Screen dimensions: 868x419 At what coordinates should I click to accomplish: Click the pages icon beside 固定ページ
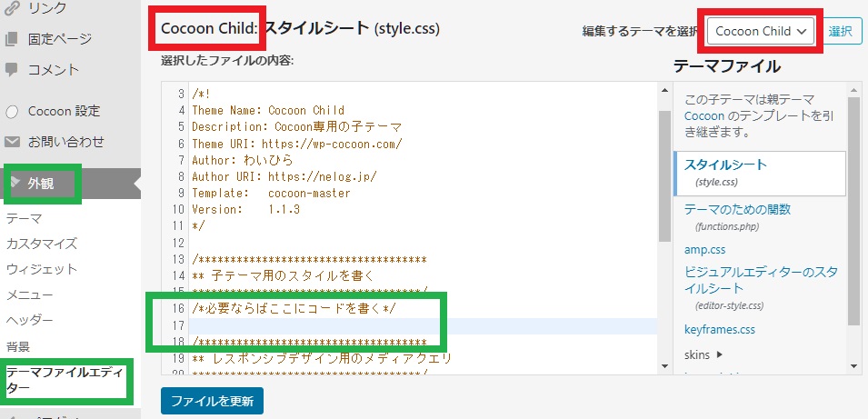tap(11, 39)
